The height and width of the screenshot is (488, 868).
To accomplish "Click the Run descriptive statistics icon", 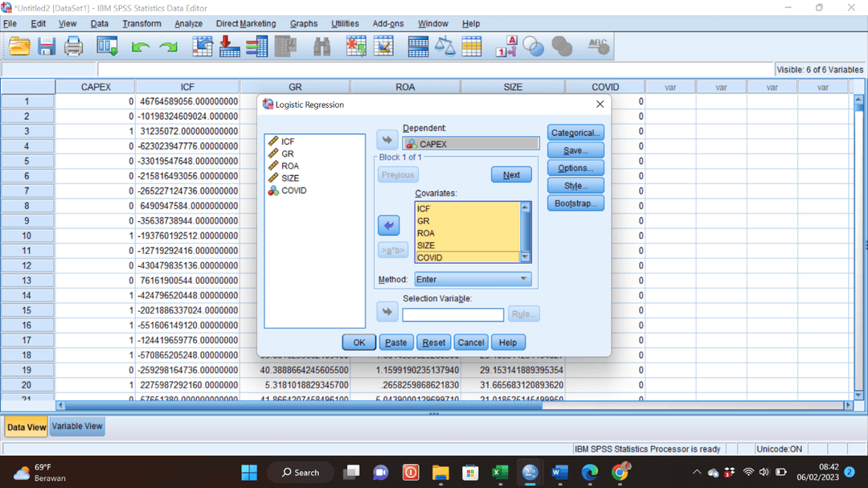I will tap(285, 47).
